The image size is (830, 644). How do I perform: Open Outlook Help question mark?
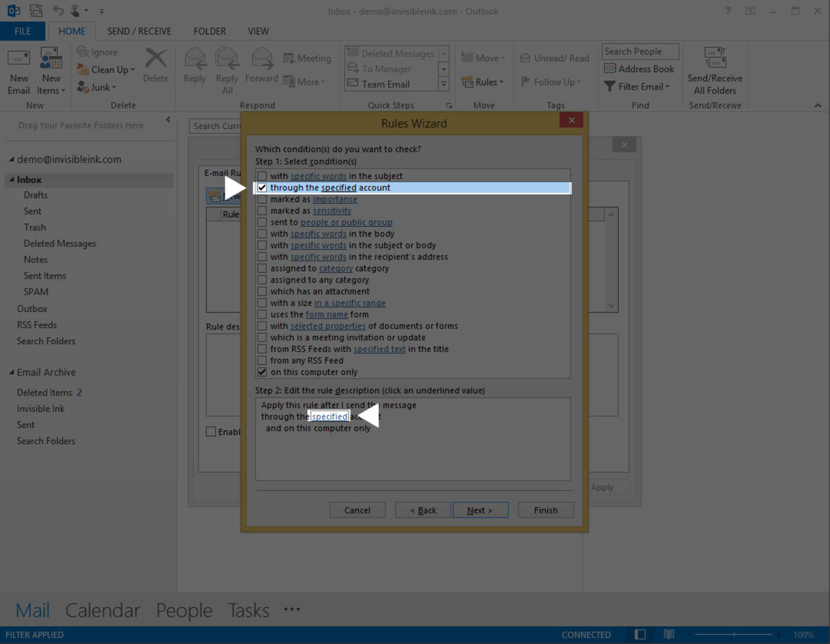click(728, 11)
